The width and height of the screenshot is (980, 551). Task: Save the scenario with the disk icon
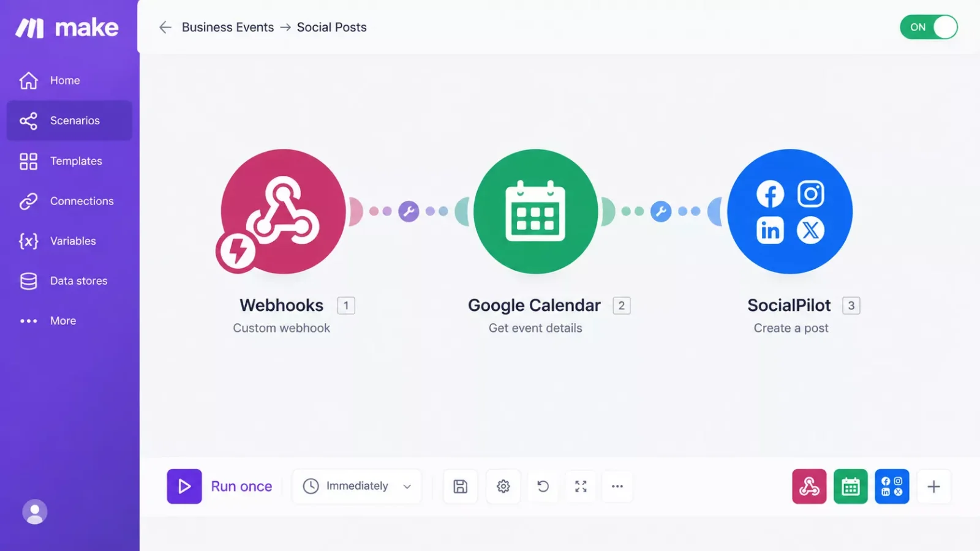[461, 486]
